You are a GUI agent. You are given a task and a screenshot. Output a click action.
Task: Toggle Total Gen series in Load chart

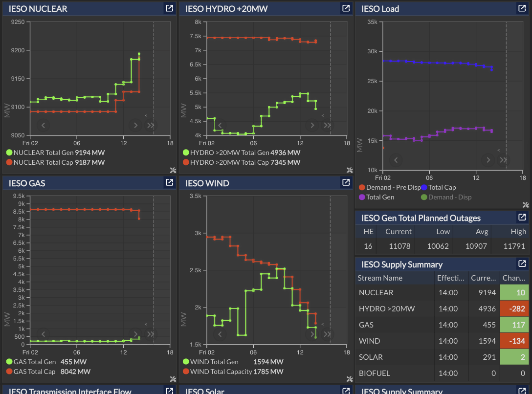tap(377, 197)
